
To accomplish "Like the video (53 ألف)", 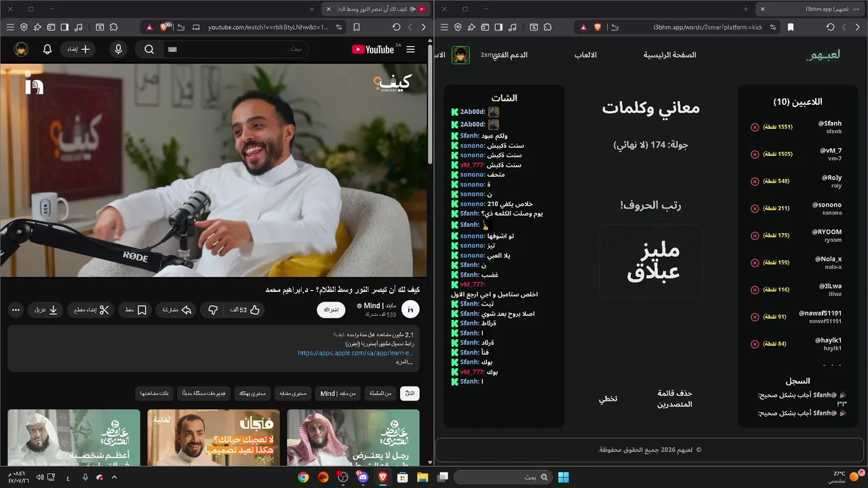I will pyautogui.click(x=245, y=310).
